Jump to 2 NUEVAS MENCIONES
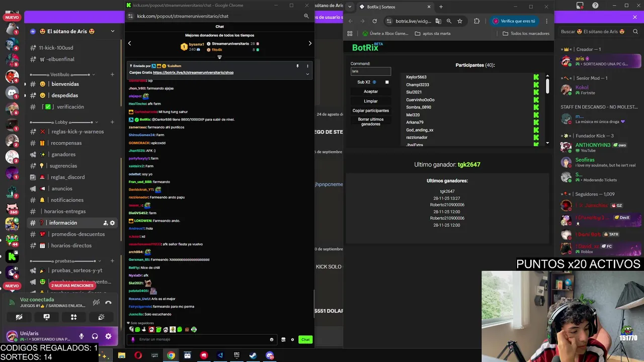 (72, 286)
